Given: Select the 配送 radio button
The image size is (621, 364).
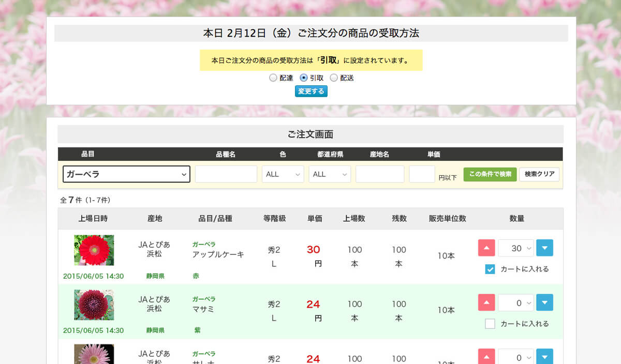Looking at the screenshot, I should point(334,78).
